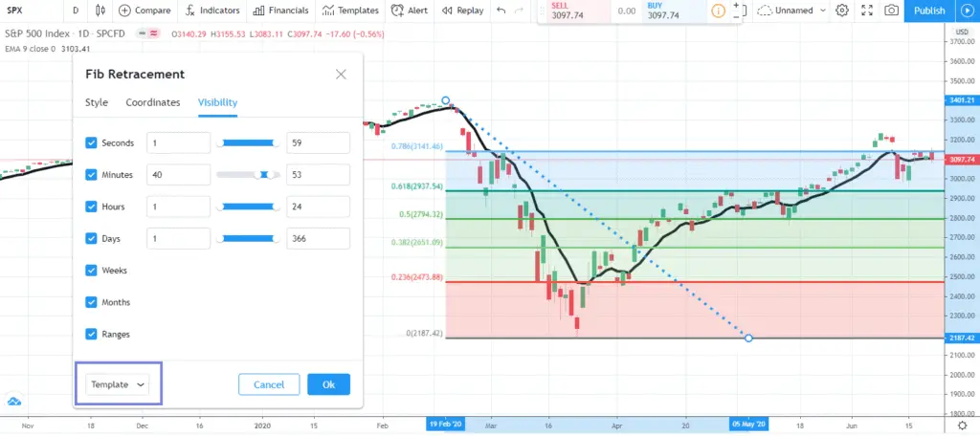Open the order info circle icon
Image resolution: width=980 pixels, height=436 pixels.
click(x=718, y=11)
